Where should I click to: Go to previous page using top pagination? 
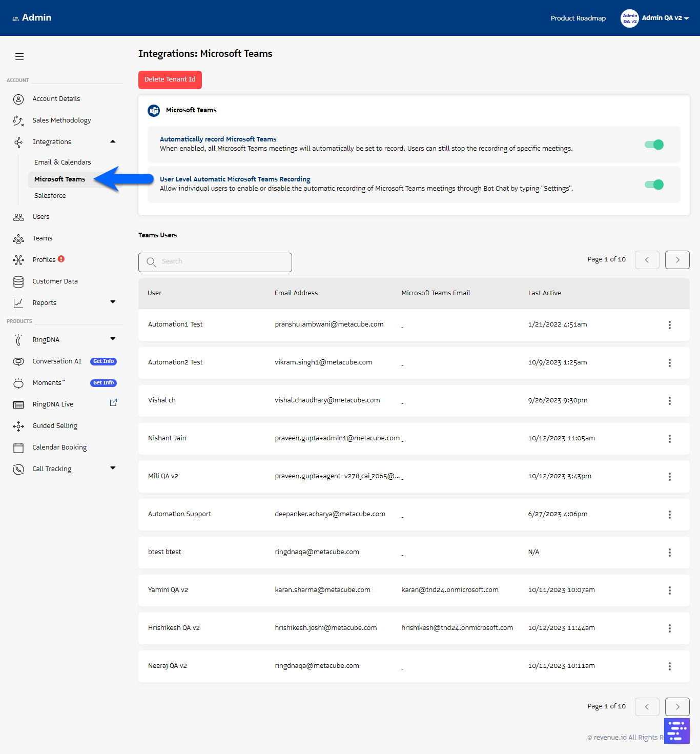[647, 260]
